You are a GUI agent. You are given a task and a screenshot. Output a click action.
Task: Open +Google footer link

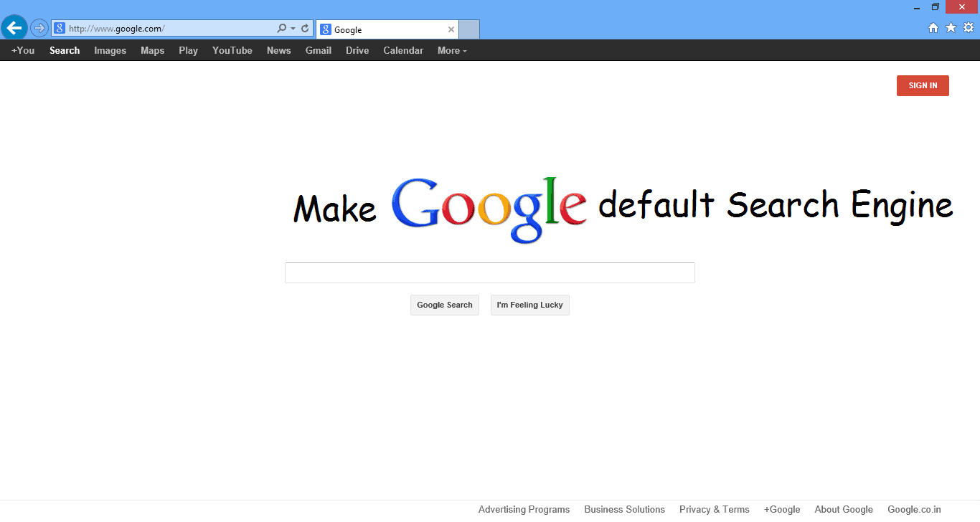pos(782,509)
